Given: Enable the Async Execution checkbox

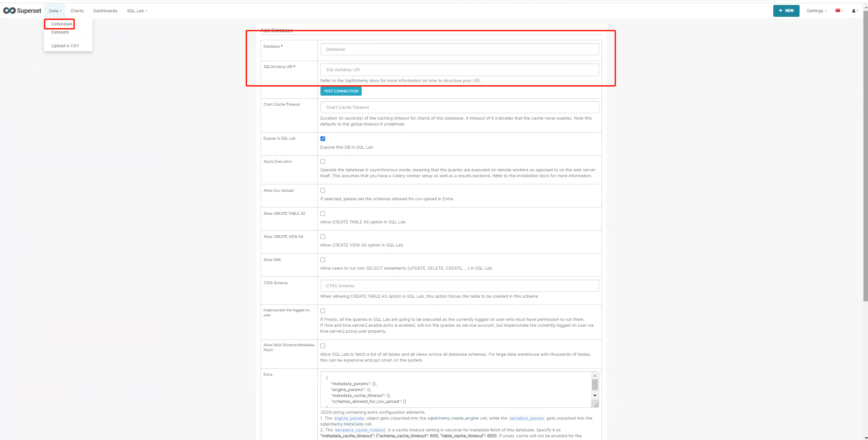Looking at the screenshot, I should (x=323, y=161).
